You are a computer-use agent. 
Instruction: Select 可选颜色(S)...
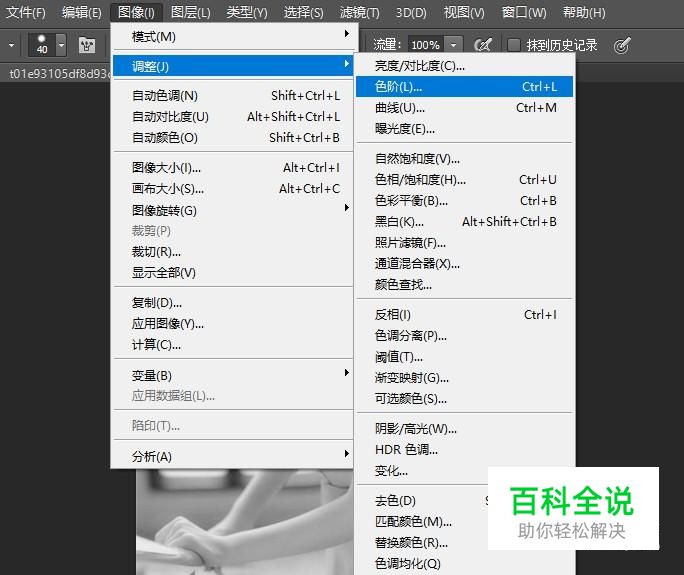click(464, 399)
